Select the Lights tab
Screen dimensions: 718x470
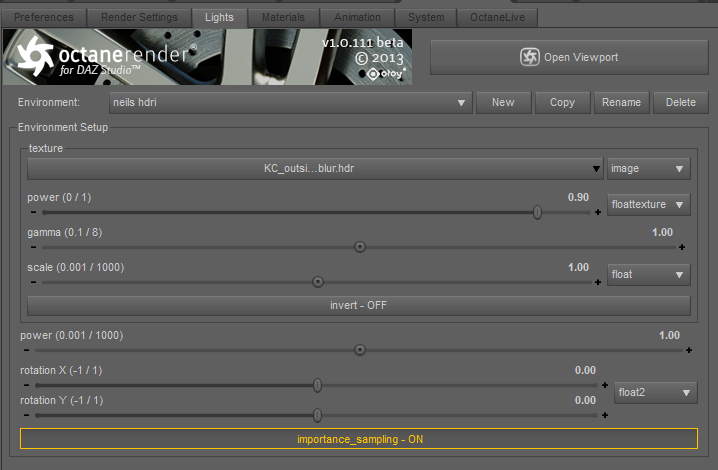pos(219,17)
